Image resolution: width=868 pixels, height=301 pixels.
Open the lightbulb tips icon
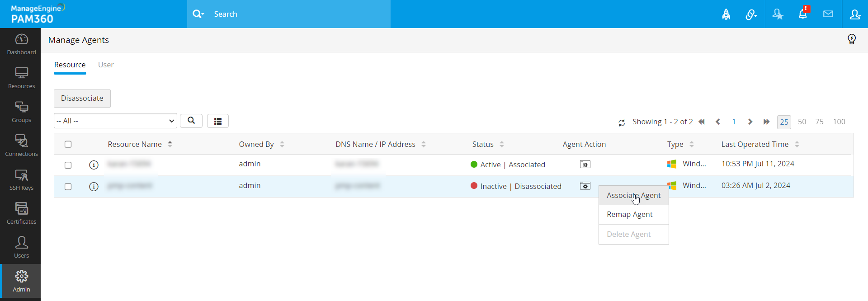click(x=852, y=40)
